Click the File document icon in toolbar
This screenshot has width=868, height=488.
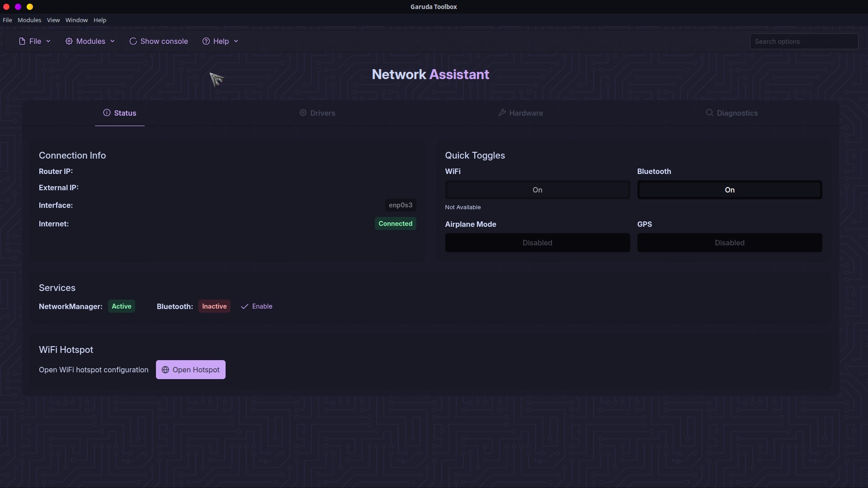[22, 41]
